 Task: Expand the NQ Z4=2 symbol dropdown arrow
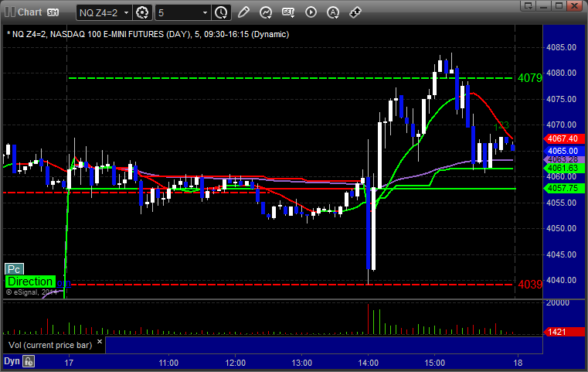127,13
